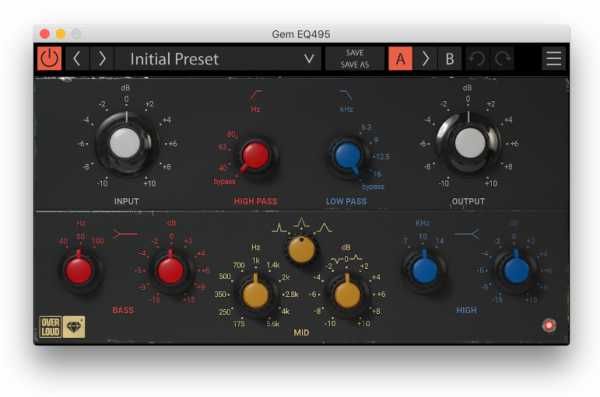Screen dimensions: 600x397
Task: Open the Initial Preset dropdown
Action: pyautogui.click(x=218, y=59)
